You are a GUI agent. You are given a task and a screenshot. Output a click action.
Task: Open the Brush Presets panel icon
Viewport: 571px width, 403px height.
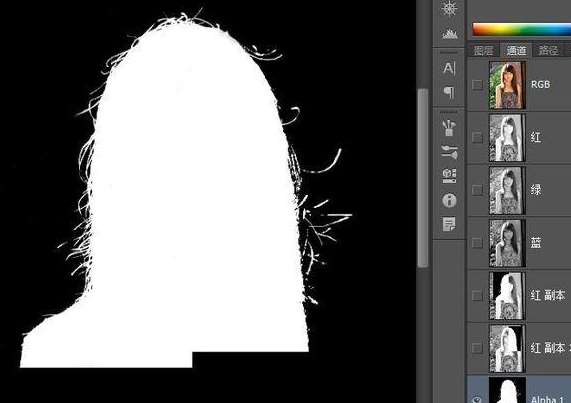click(449, 128)
